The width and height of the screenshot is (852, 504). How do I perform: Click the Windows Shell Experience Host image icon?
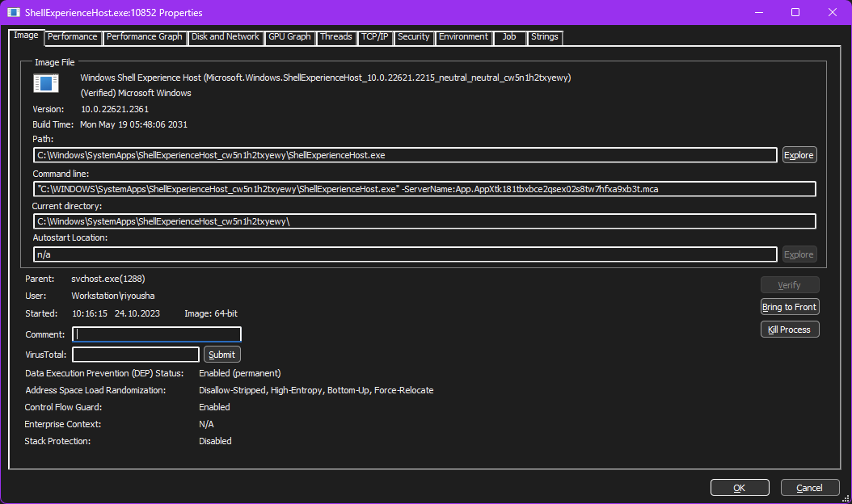point(45,84)
